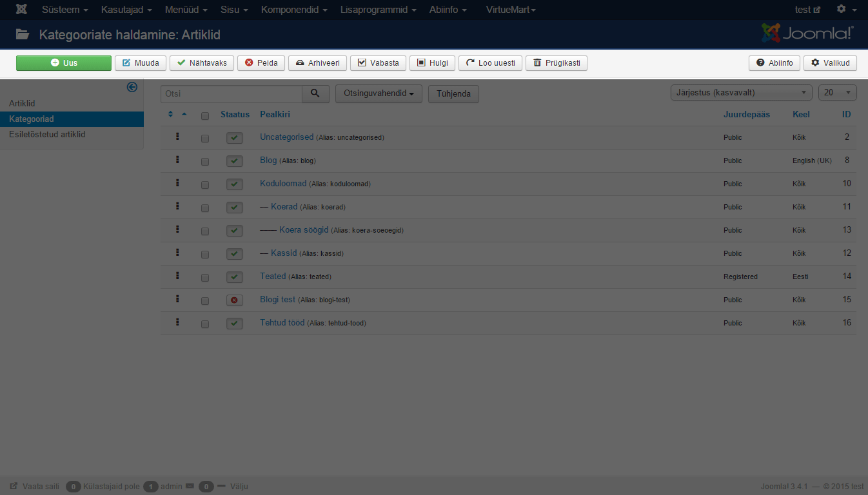Open the Otsinguvahendid search tools dropdown

click(379, 93)
